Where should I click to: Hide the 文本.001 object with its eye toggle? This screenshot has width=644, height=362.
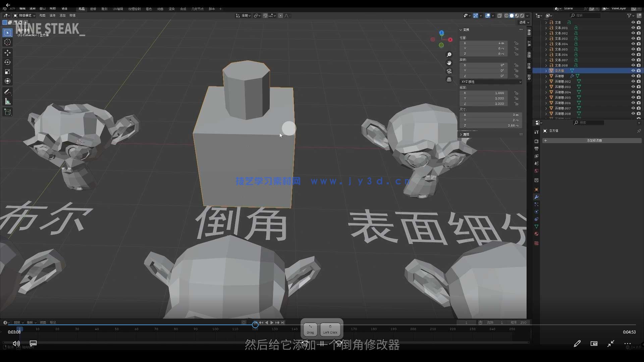coord(633,28)
